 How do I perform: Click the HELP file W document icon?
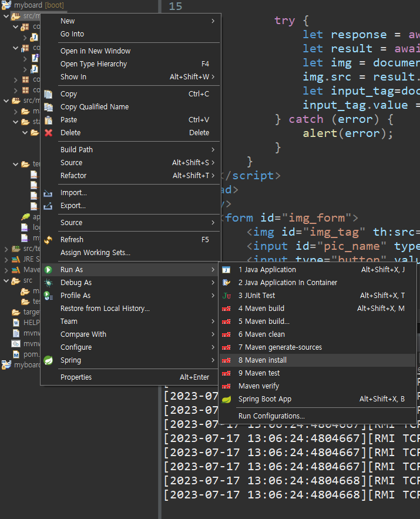coord(16,322)
